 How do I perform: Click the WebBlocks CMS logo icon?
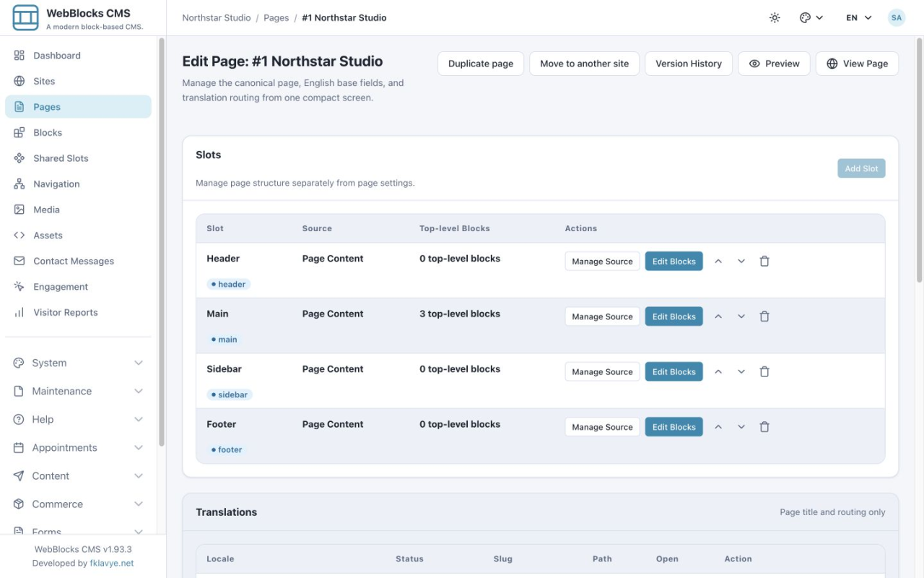click(26, 18)
